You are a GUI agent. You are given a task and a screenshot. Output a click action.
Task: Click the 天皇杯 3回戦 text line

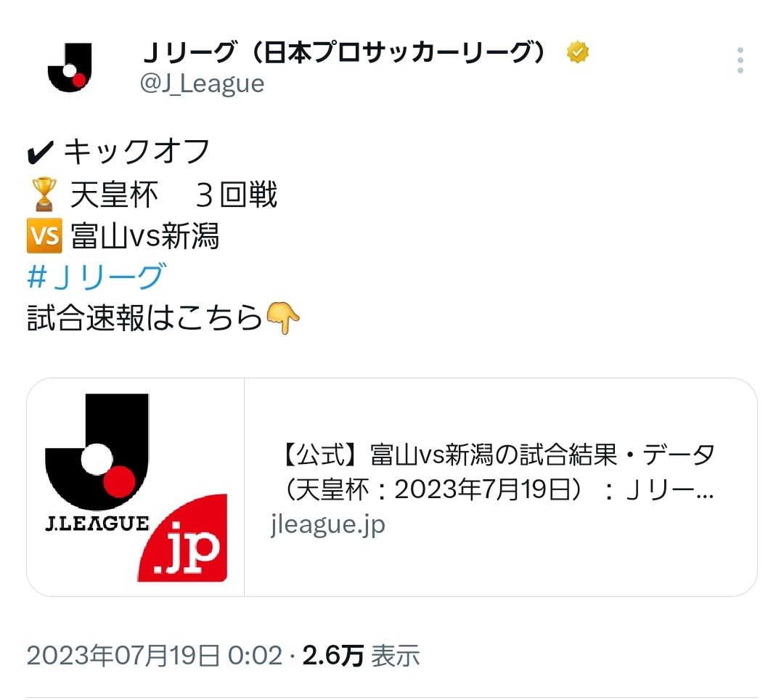(173, 195)
